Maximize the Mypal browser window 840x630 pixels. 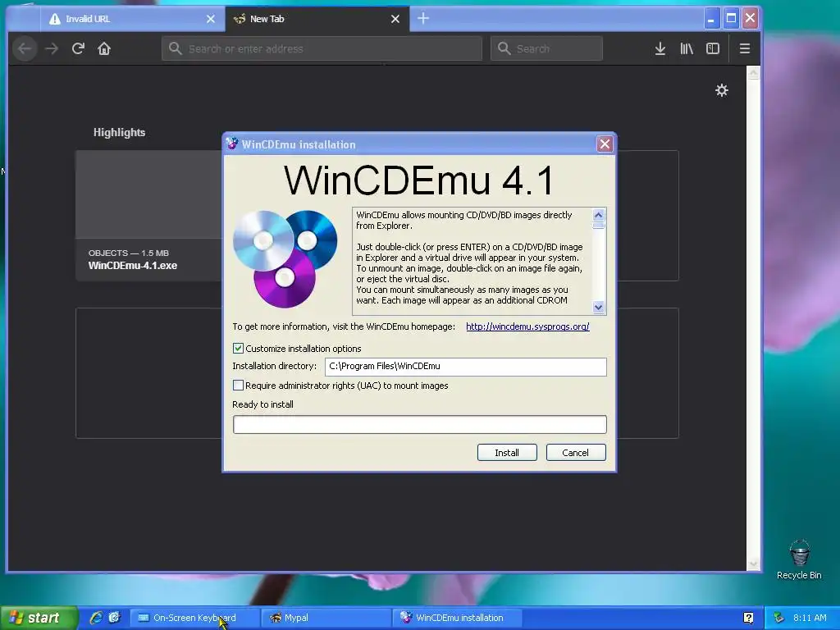[731, 19]
